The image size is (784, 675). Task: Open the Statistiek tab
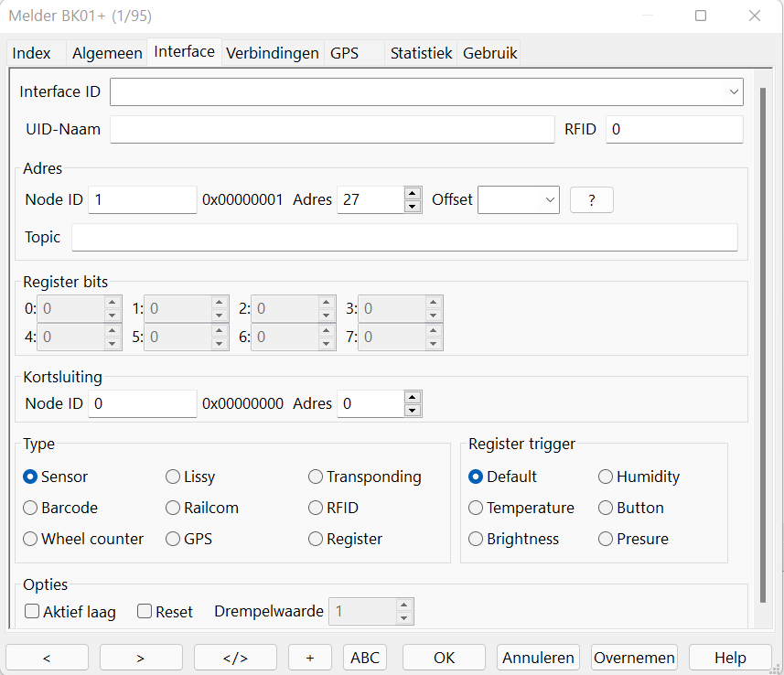coord(421,53)
